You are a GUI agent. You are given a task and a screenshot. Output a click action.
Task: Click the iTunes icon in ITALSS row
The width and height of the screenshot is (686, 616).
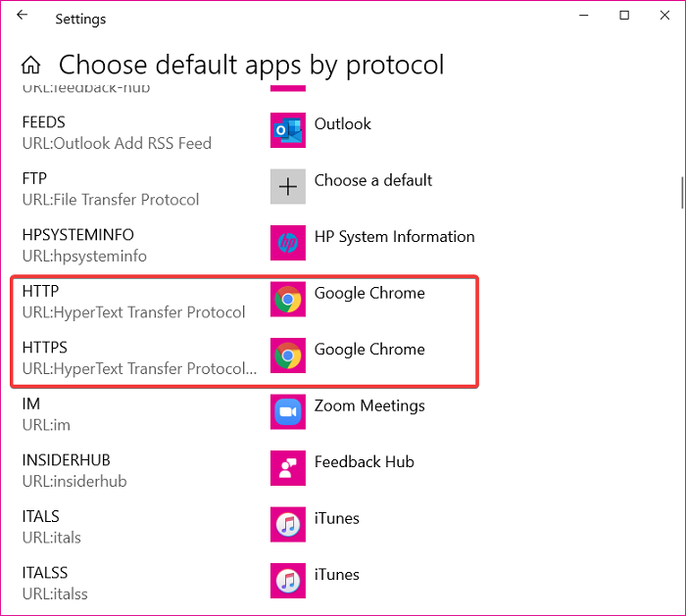(x=288, y=581)
